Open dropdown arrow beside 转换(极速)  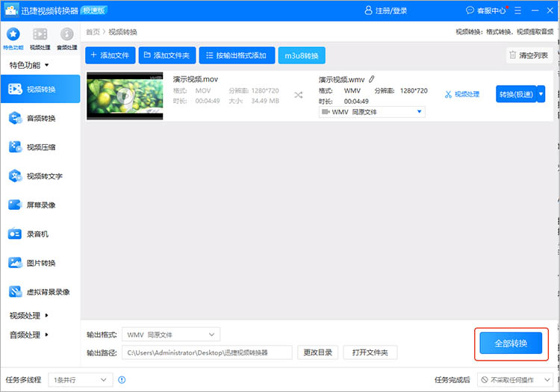click(541, 94)
